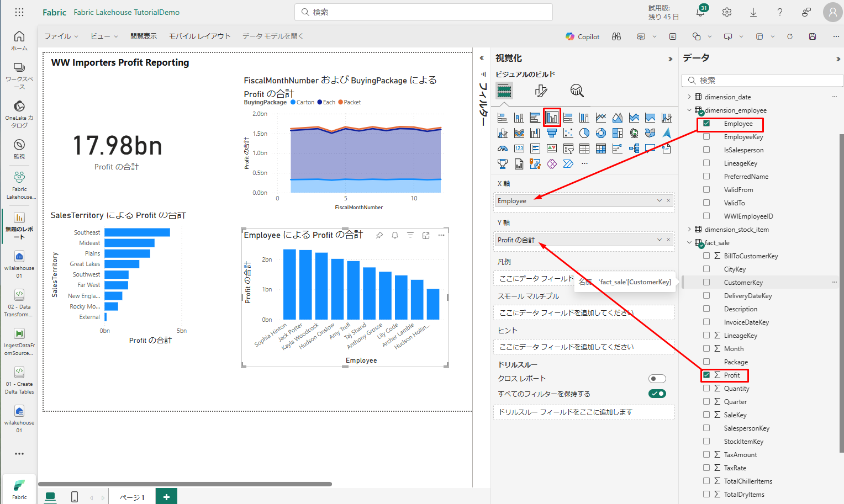
Task: Open the Employee X-axis field dropdown
Action: coord(659,201)
